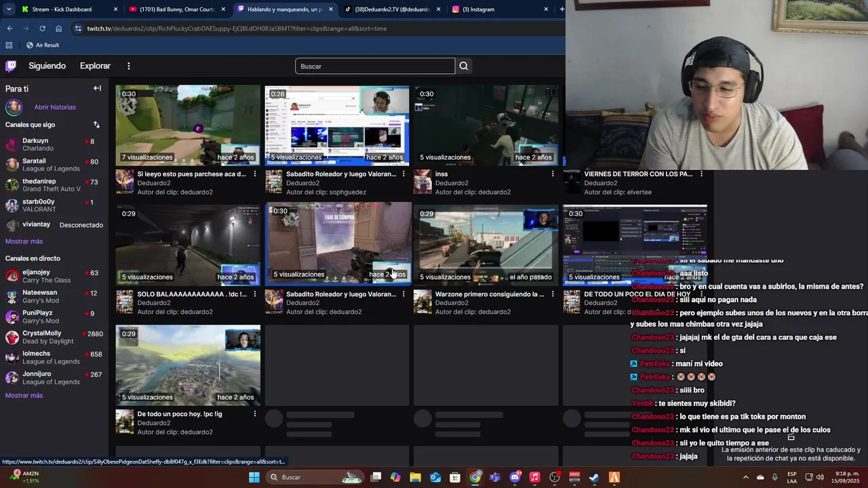Open Saratail channel in sidebar
The height and width of the screenshot is (488, 868).
click(54, 165)
